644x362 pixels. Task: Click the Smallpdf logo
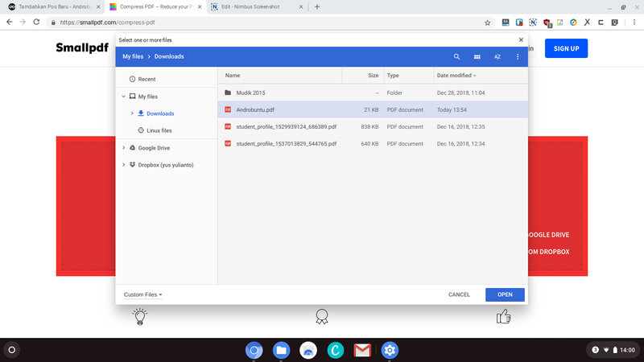point(82,47)
